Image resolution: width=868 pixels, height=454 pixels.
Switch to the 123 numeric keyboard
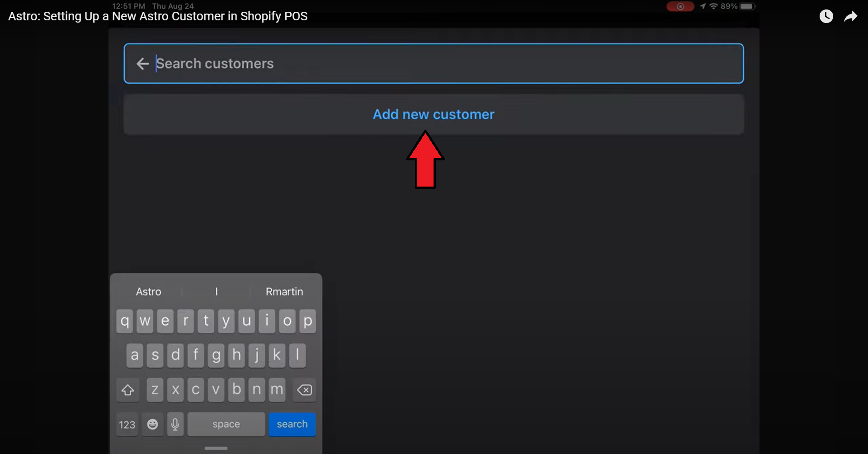click(127, 425)
